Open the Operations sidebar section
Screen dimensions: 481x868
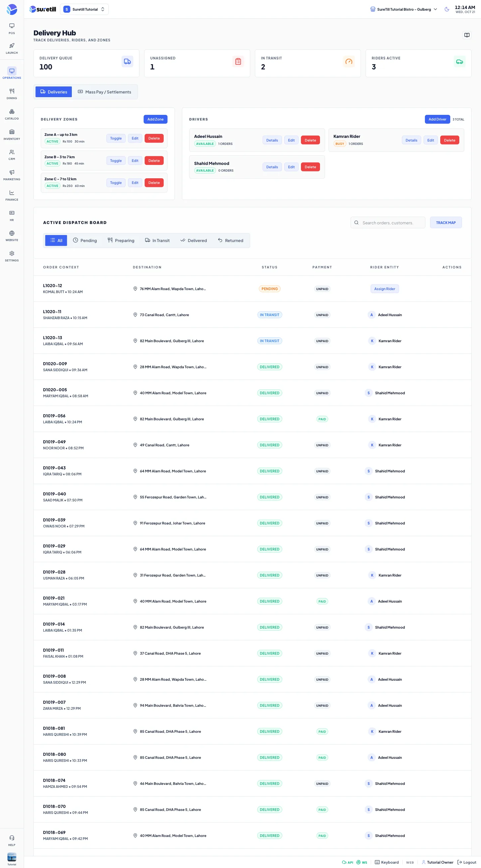(12, 73)
